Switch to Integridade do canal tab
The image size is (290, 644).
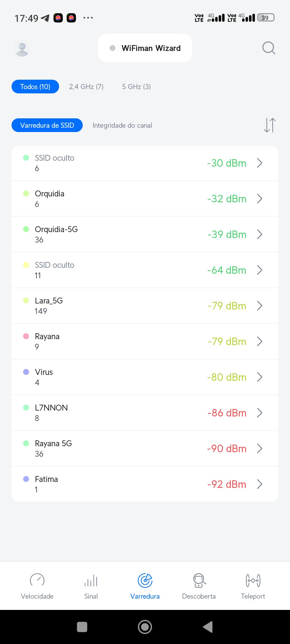[122, 125]
